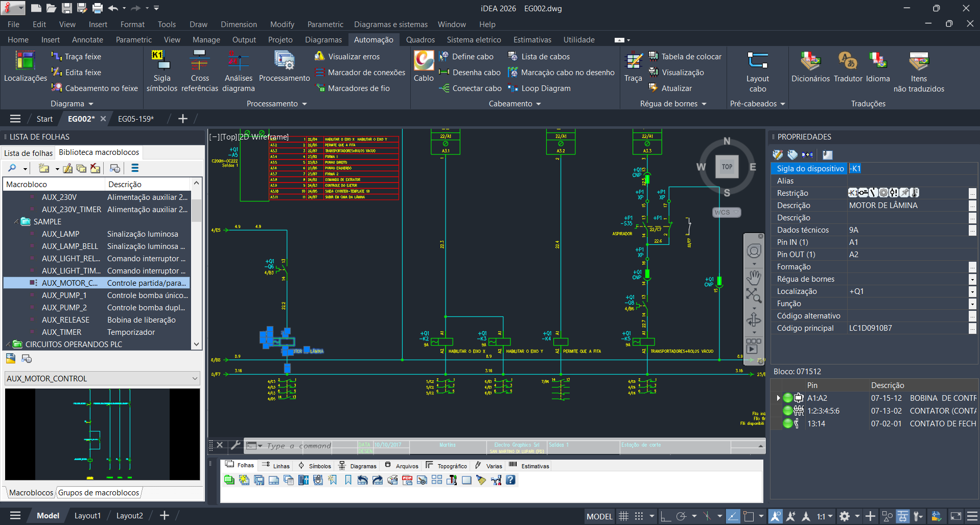Image resolution: width=980 pixels, height=525 pixels.
Task: Click the delete macroblock icon with red X
Action: [x=95, y=168]
